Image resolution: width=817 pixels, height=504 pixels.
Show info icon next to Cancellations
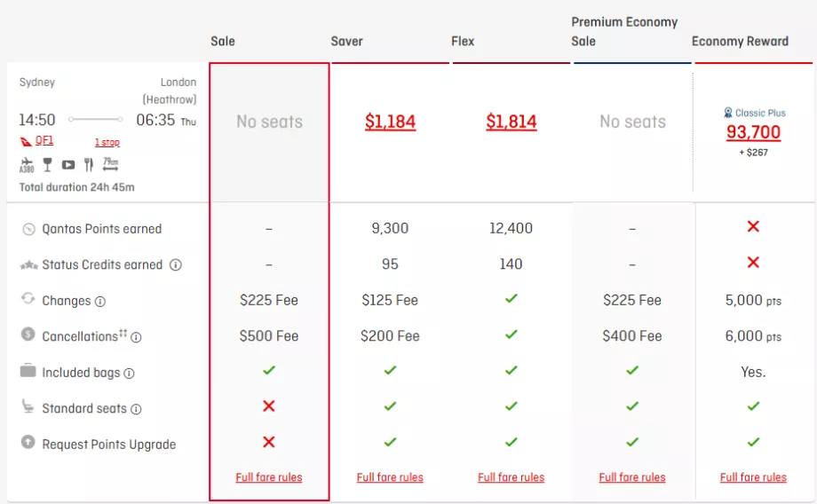coord(136,337)
